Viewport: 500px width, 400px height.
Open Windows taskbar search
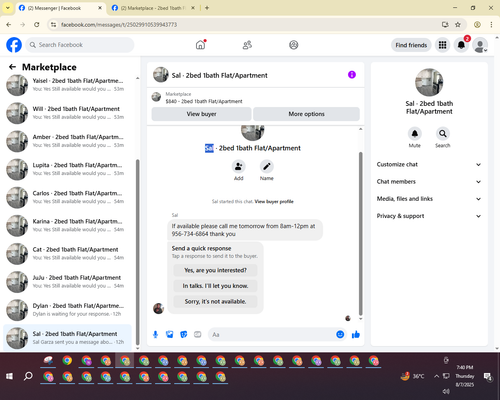click(28, 376)
